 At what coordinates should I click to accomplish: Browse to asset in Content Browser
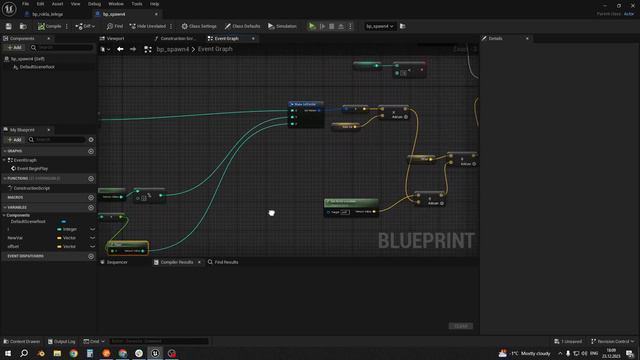pyautogui.click(x=23, y=26)
